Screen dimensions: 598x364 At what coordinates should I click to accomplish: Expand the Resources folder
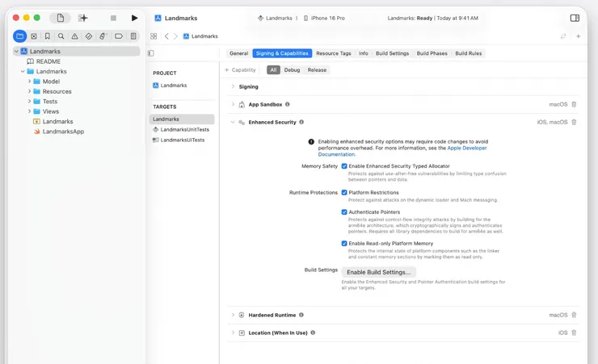click(x=29, y=91)
